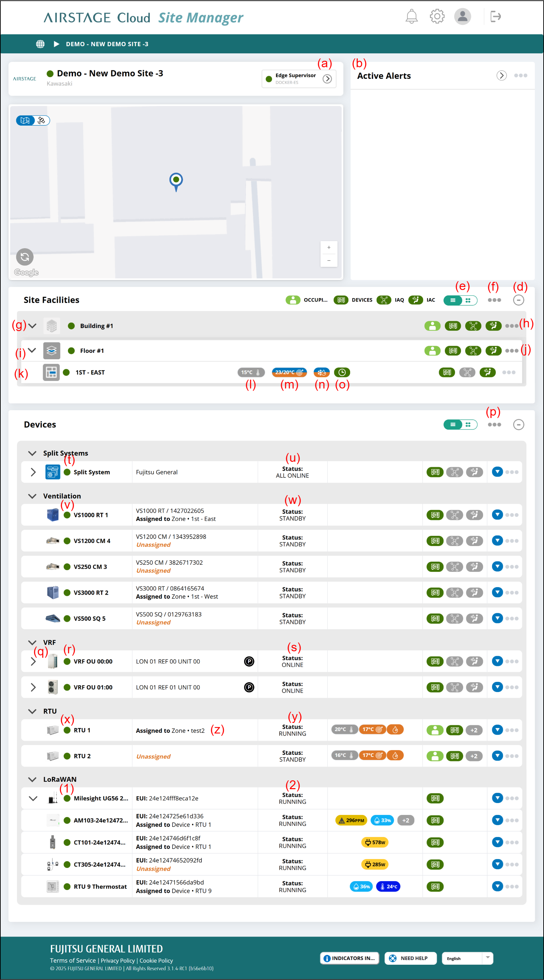Click the occupancy icon on Building #1 row
This screenshot has height=980, width=544.
432,326
